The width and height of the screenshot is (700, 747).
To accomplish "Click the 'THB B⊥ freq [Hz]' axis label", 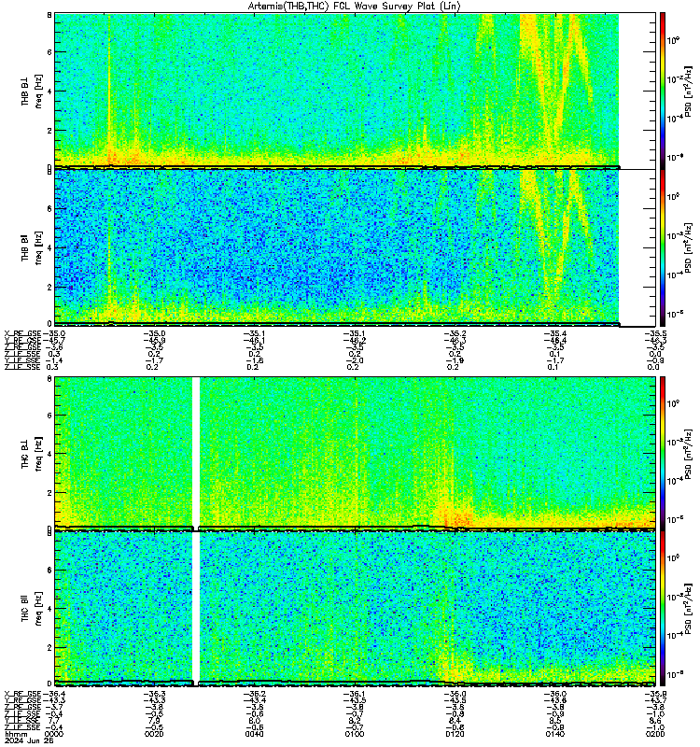I will coord(32,91).
